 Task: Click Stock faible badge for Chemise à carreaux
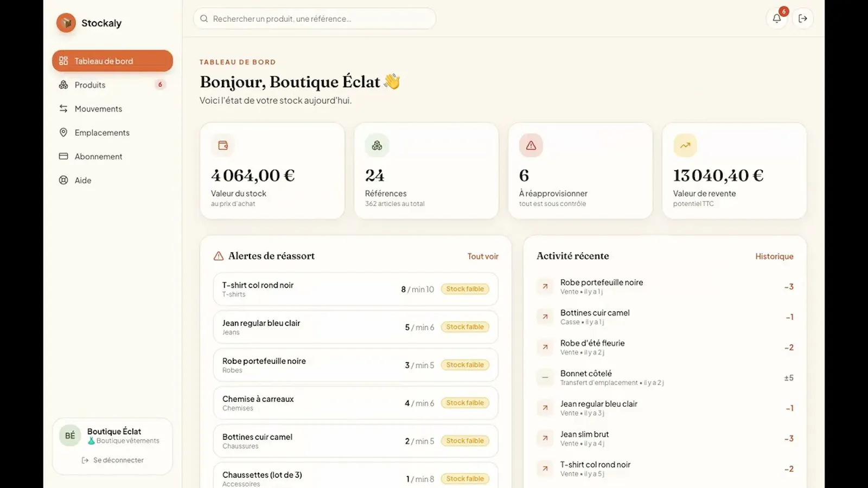[x=465, y=403]
